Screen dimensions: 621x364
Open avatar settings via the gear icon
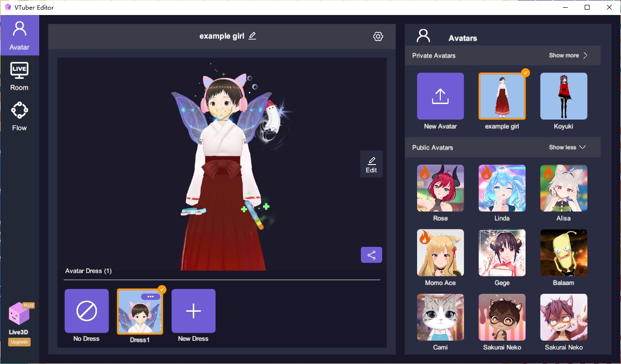coord(378,36)
